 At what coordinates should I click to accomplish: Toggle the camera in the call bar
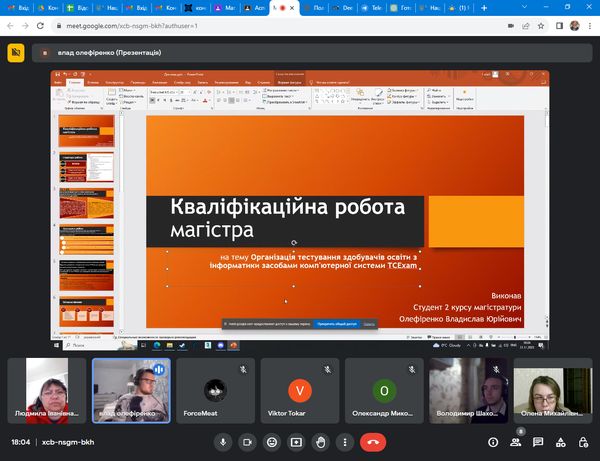point(247,441)
